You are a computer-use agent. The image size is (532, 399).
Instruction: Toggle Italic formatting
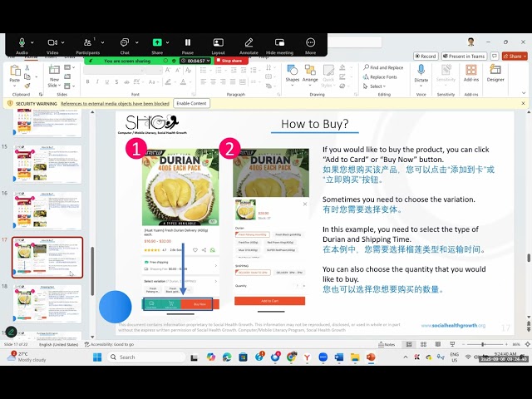[x=97, y=81]
